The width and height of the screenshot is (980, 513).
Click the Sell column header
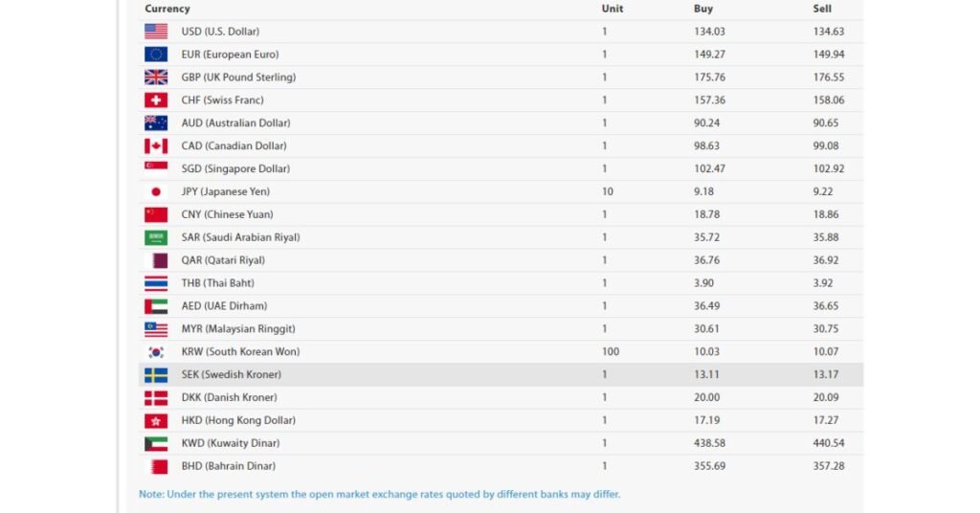(822, 9)
